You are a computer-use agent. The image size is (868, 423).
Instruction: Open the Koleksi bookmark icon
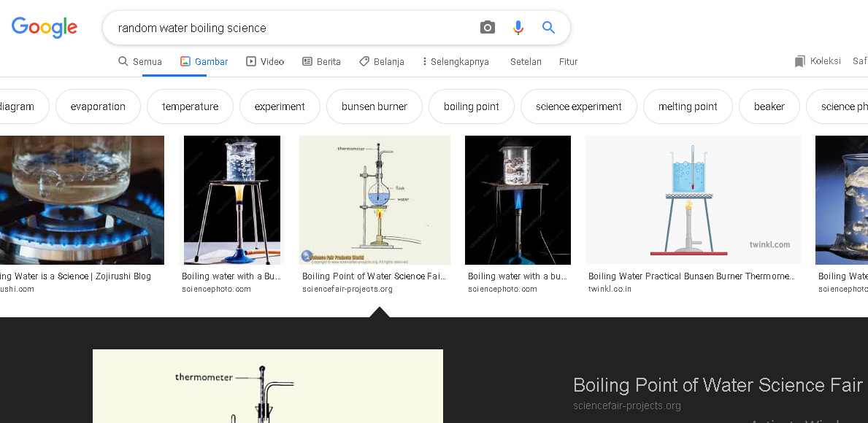(x=800, y=61)
